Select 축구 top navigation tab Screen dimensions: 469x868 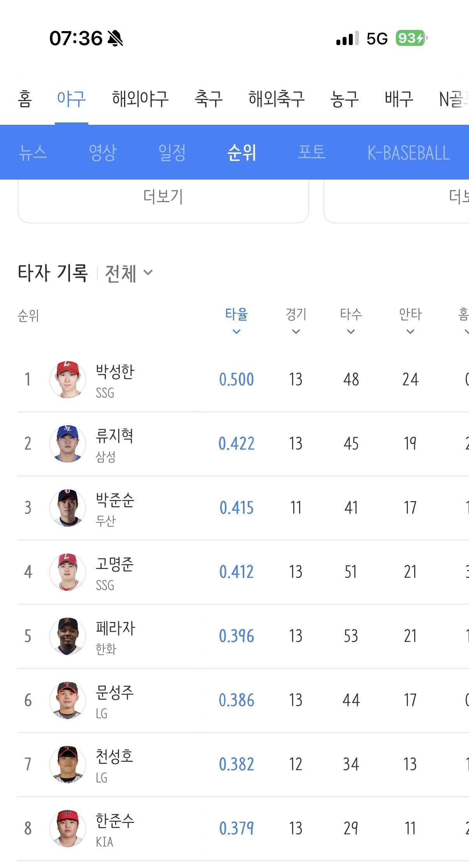[x=208, y=99]
